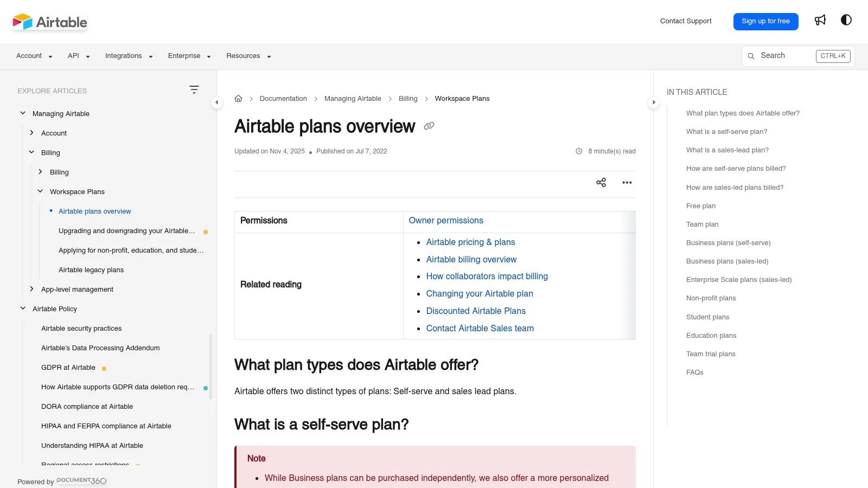Open Managing Airtable breadcrumb

click(353, 99)
